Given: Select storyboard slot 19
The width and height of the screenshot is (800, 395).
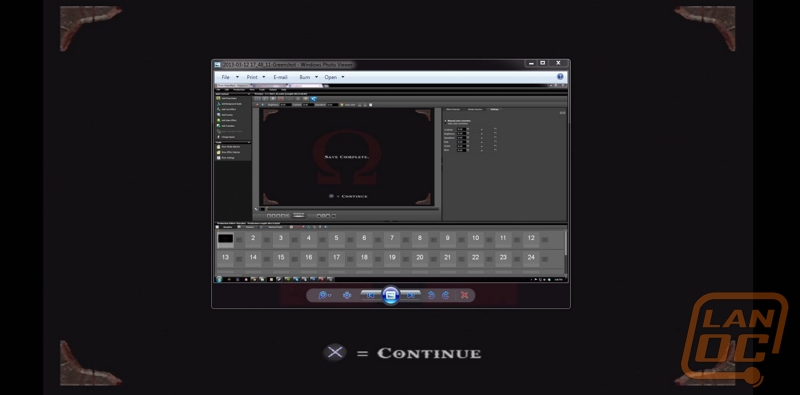Looking at the screenshot, I should tap(392, 258).
